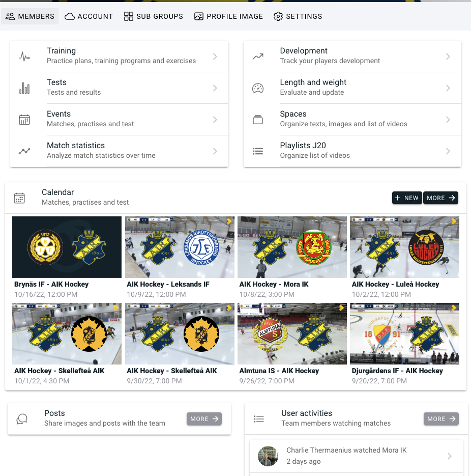Open the Profile Image tab
Screen dimensions: 471x476
coord(229,16)
